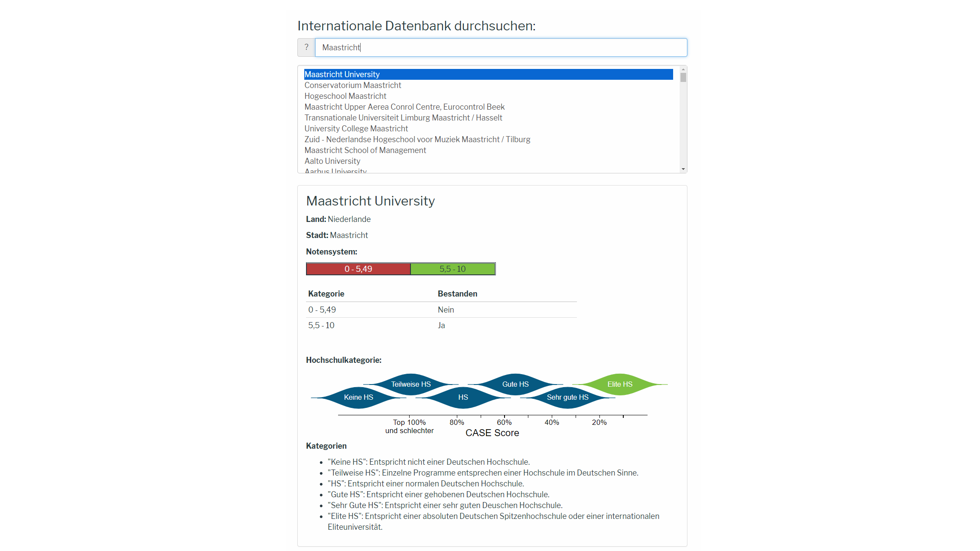Click the Notensystem: label
980x551 pixels.
click(x=332, y=251)
